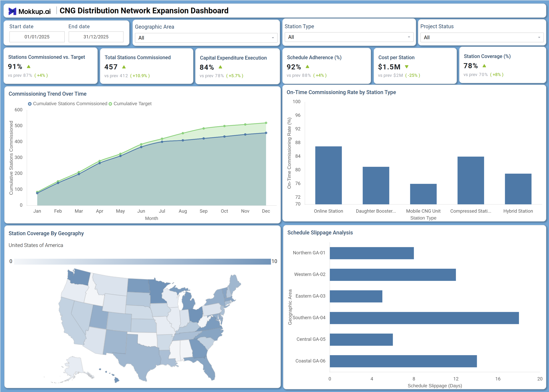Viewport: 549px width, 392px height.
Task: Toggle Cumulative Stations Commissioned legend marker
Action: point(30,104)
